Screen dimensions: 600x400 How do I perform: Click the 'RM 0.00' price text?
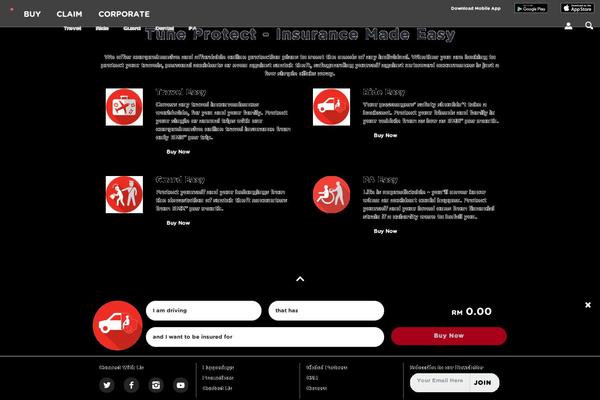tap(471, 312)
